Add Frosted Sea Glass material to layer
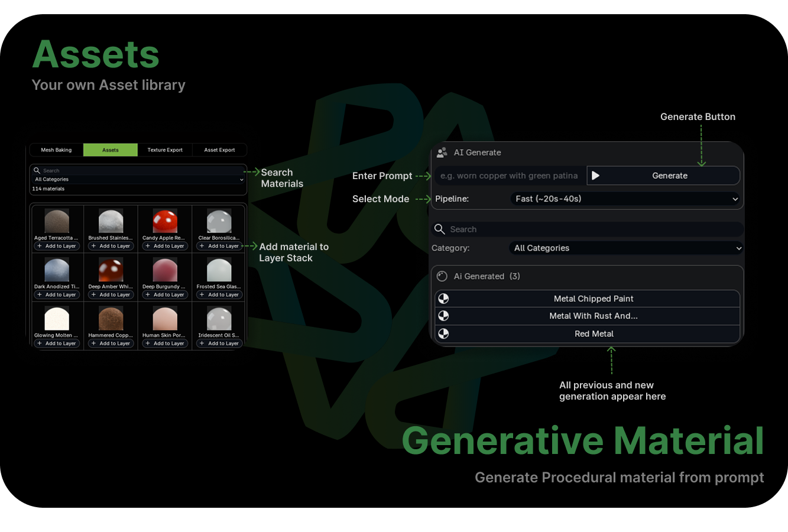 [x=219, y=294]
